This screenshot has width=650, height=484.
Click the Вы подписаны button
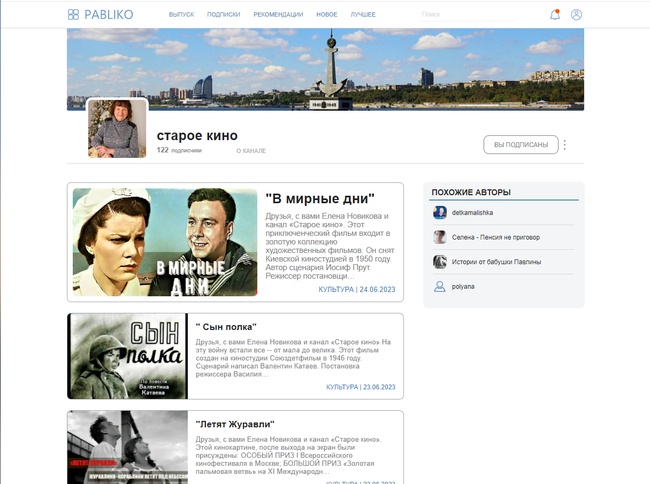point(521,145)
